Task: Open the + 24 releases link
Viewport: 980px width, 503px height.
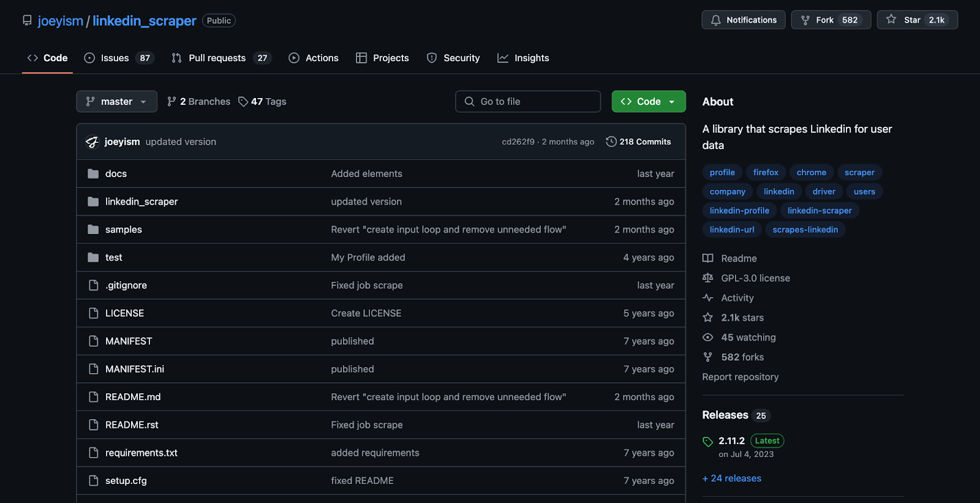Action: [732, 478]
